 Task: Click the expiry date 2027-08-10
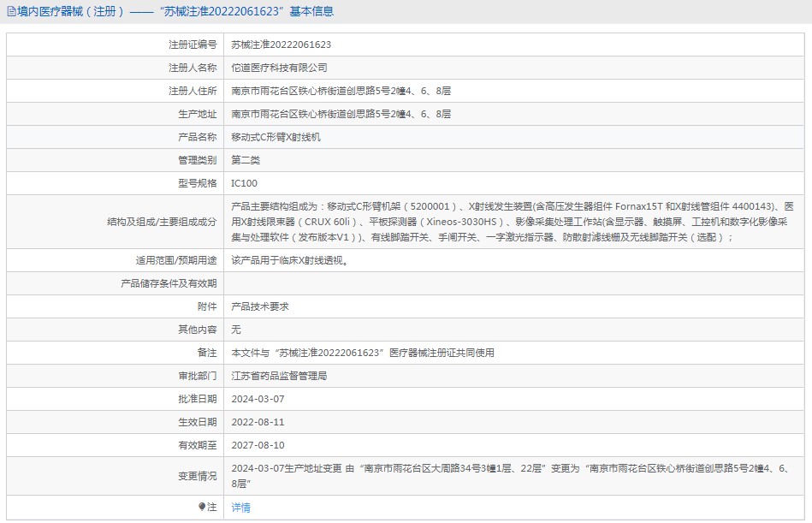(258, 445)
